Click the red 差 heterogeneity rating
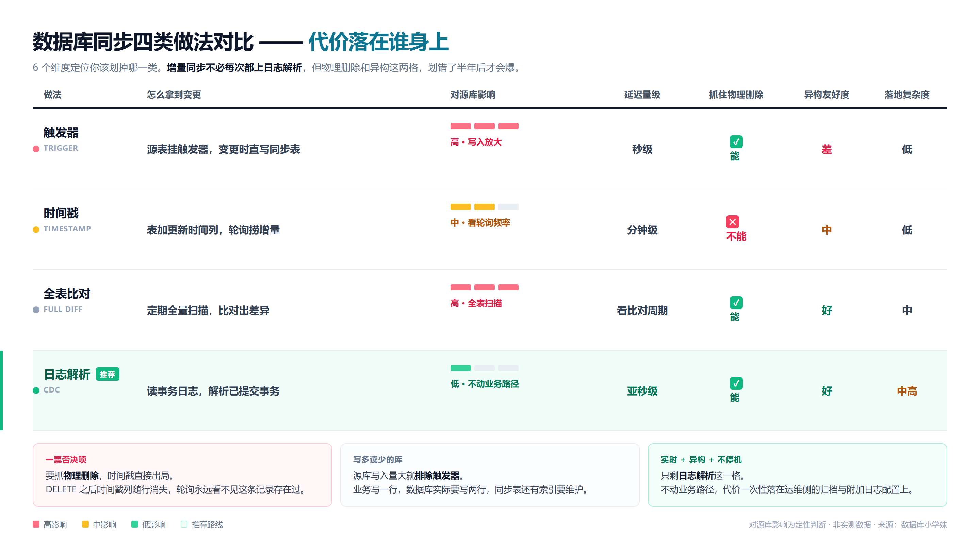Image resolution: width=980 pixels, height=551 pixels. tap(827, 149)
